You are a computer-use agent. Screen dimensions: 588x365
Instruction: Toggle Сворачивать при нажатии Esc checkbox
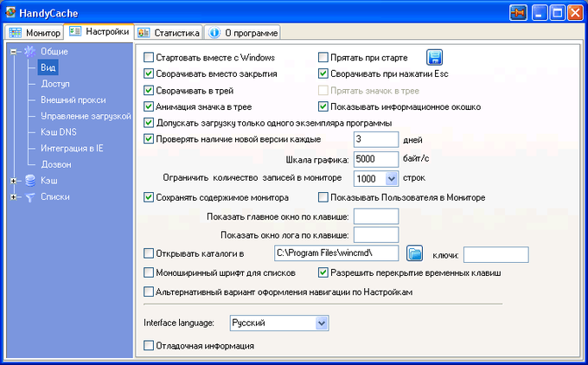click(x=323, y=74)
